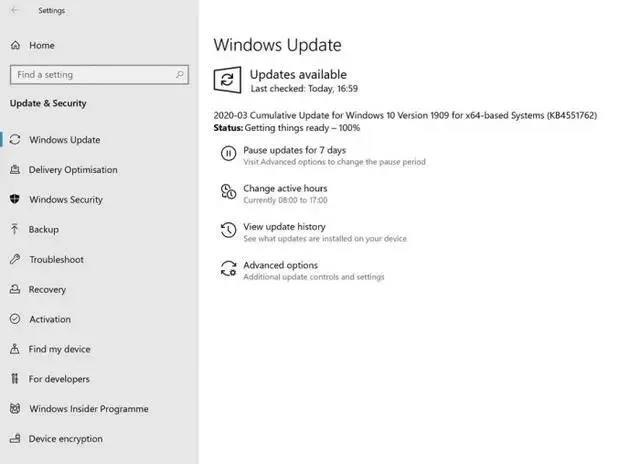This screenshot has width=640, height=464.
Task: Click 'Visit Advanced options to change the pause period'
Action: (x=334, y=162)
